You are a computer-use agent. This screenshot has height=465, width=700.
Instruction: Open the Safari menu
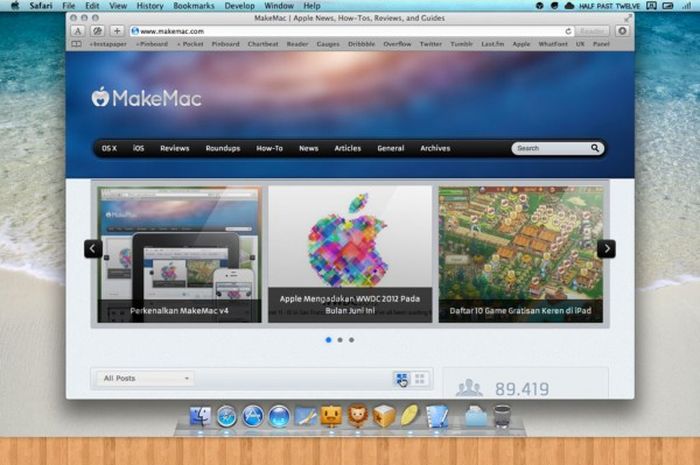[x=41, y=6]
